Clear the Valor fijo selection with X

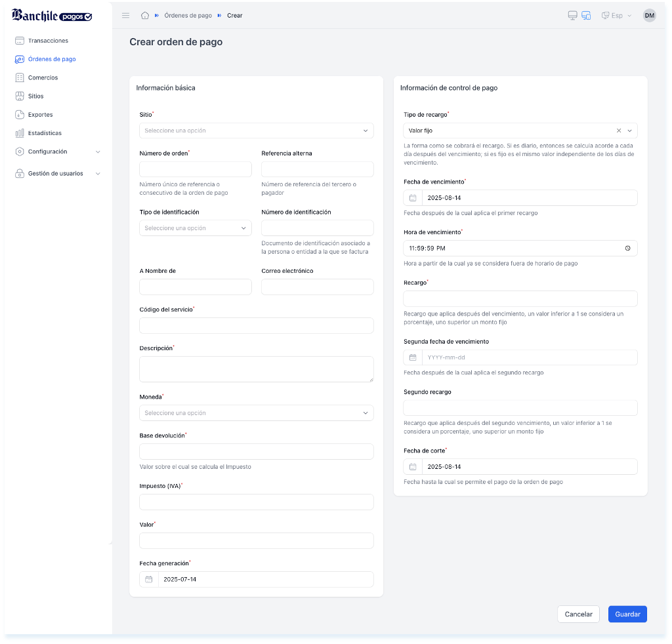point(618,131)
